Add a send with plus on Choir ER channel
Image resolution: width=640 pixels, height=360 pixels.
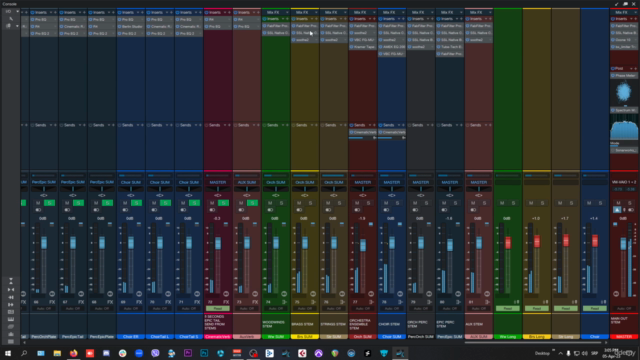click(x=142, y=125)
